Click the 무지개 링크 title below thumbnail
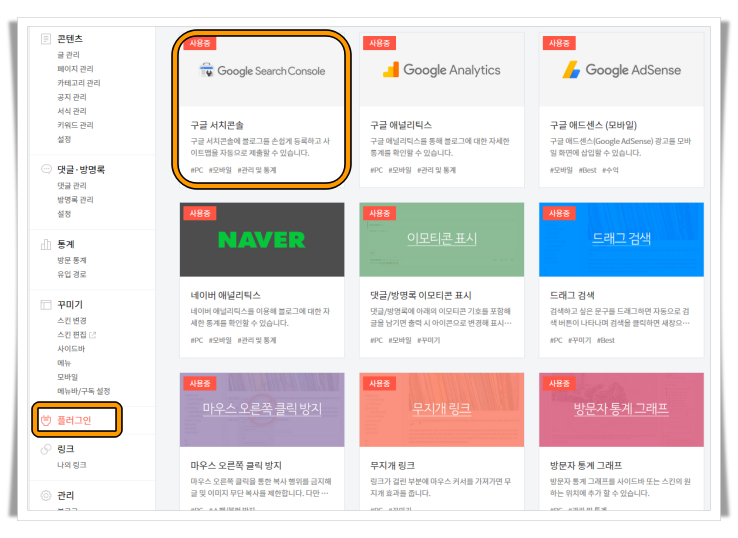This screenshot has width=738, height=538. 393,466
